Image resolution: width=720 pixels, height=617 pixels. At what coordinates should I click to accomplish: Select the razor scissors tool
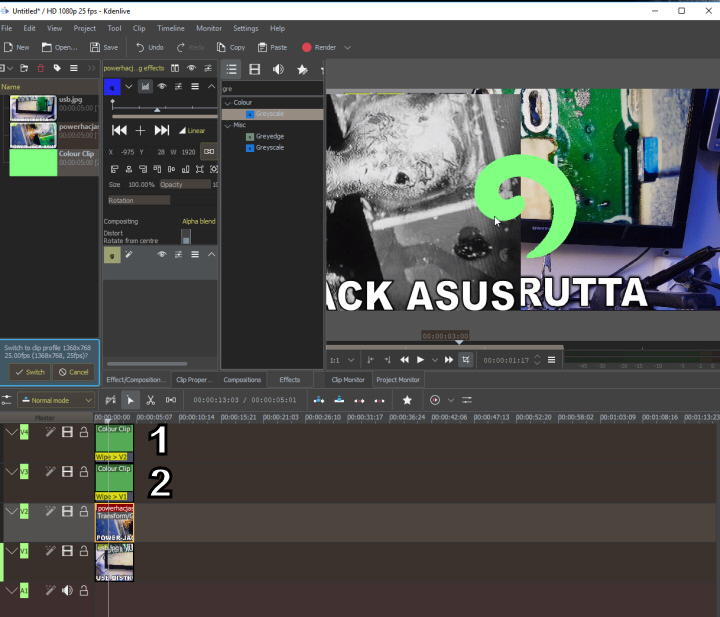click(150, 400)
